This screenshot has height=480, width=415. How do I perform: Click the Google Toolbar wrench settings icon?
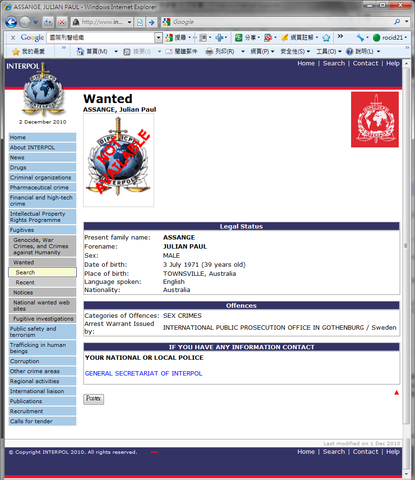pos(360,37)
